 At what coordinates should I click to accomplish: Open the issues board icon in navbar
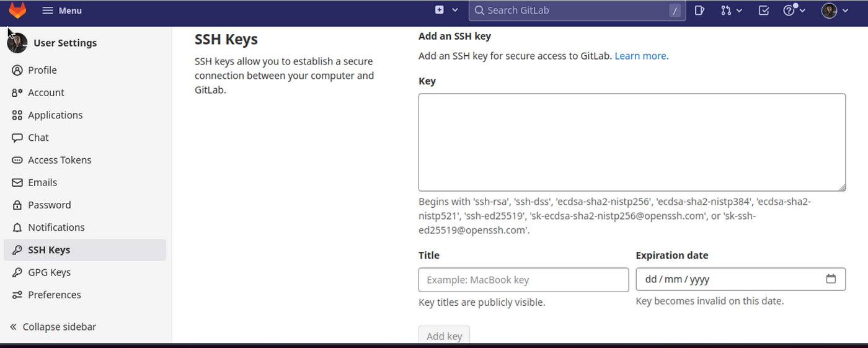[699, 11]
